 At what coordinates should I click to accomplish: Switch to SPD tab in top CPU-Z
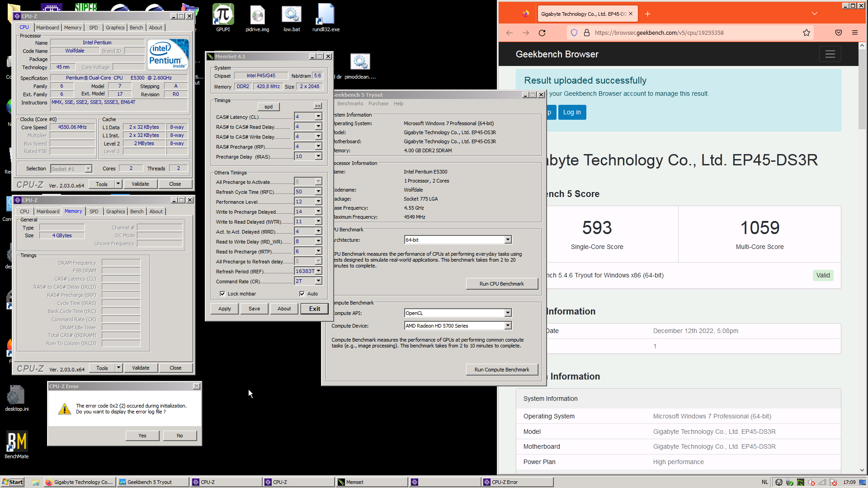[94, 28]
